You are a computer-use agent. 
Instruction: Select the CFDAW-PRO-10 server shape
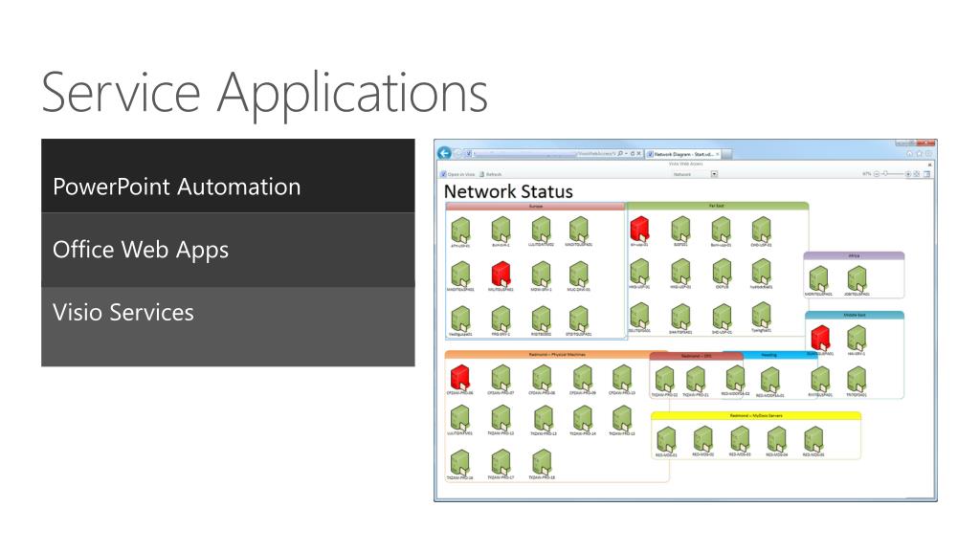pos(622,377)
